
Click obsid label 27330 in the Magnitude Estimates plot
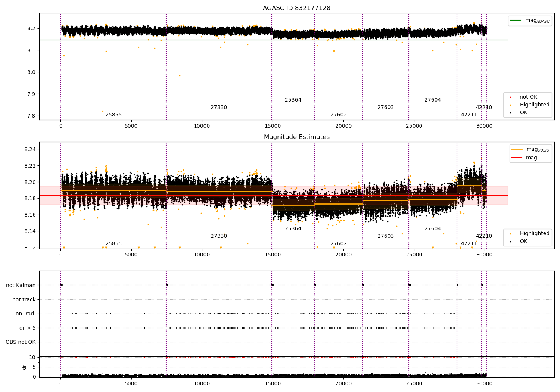click(x=219, y=236)
